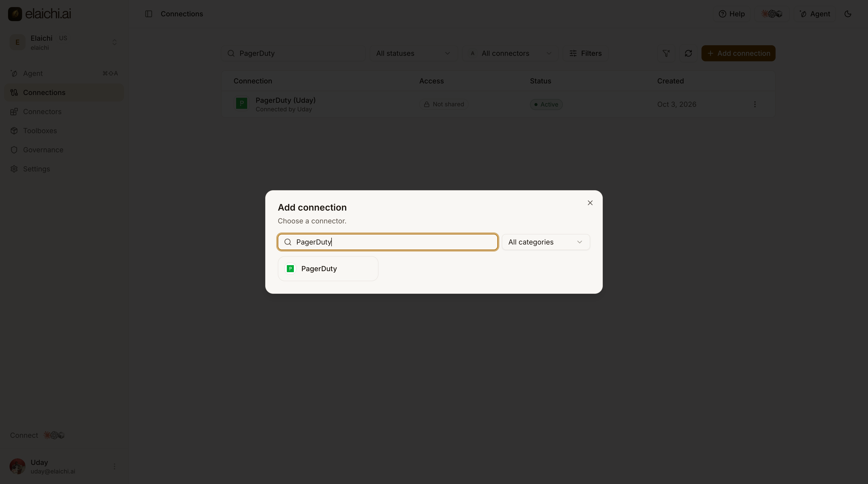
Task: Click the AI clients icon cluster in header
Action: point(772,14)
